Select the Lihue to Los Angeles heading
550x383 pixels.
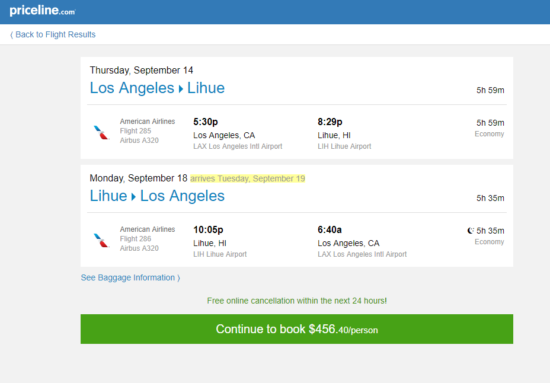pyautogui.click(x=157, y=196)
